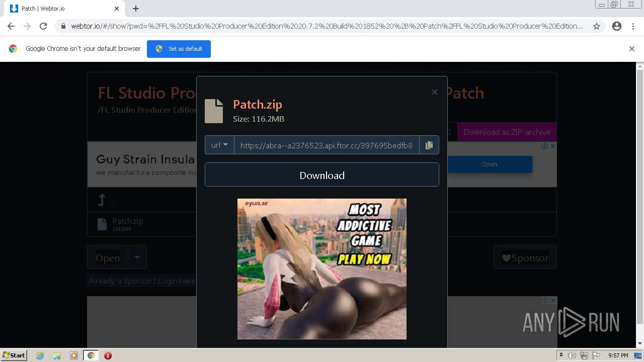Click the network icon in system tray

click(584, 355)
